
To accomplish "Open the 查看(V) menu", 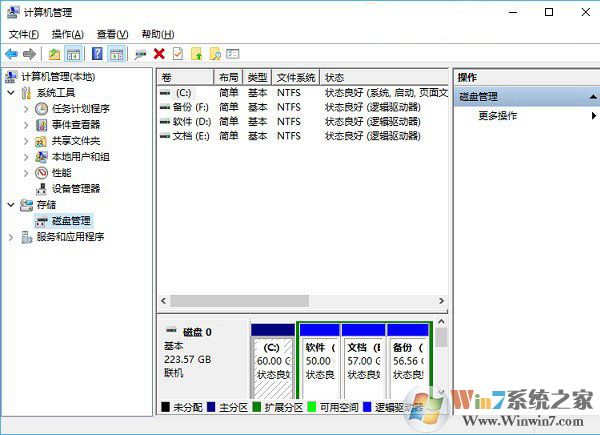I will pyautogui.click(x=112, y=34).
